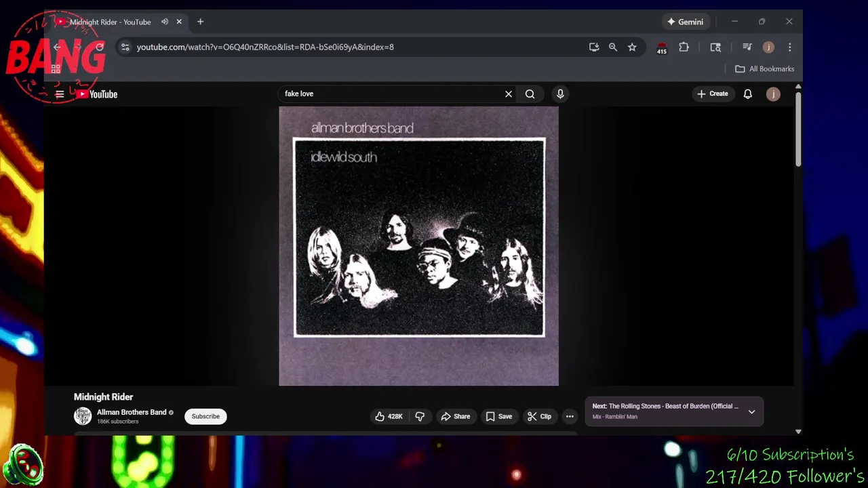Click the page vertical scrollbar thumb

(798, 129)
